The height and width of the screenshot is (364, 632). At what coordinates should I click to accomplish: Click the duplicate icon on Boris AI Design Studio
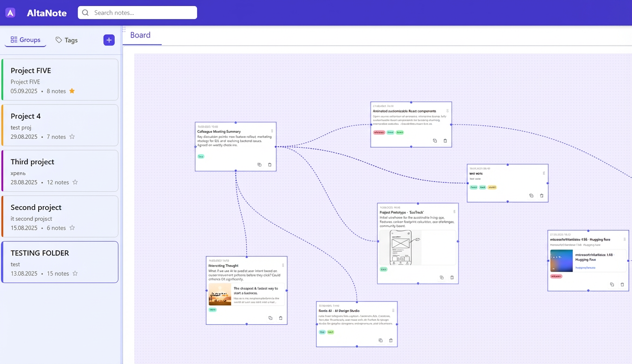pyautogui.click(x=380, y=340)
